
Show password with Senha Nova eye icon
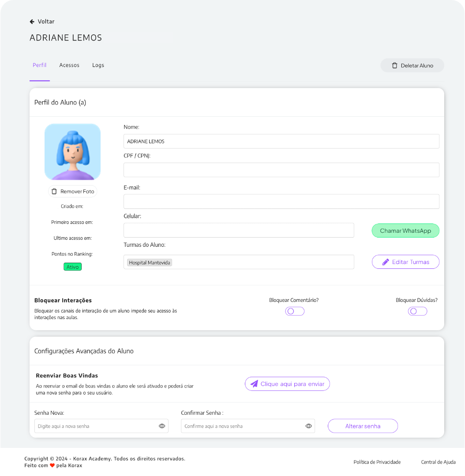tap(162, 426)
